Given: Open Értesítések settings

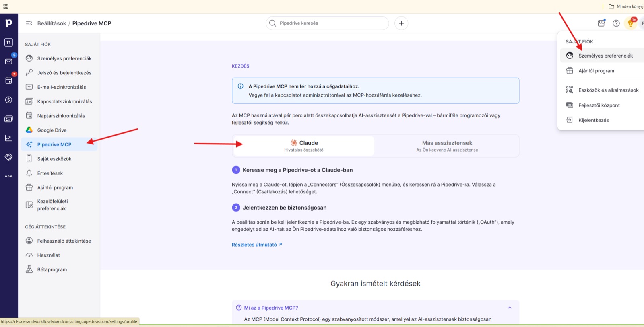Looking at the screenshot, I should pos(59,173).
